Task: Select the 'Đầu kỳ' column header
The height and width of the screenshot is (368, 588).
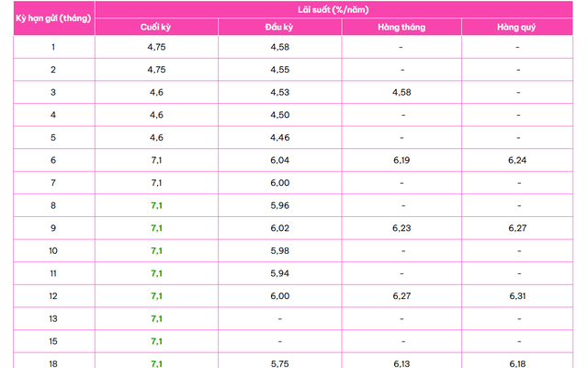Action: point(279,28)
